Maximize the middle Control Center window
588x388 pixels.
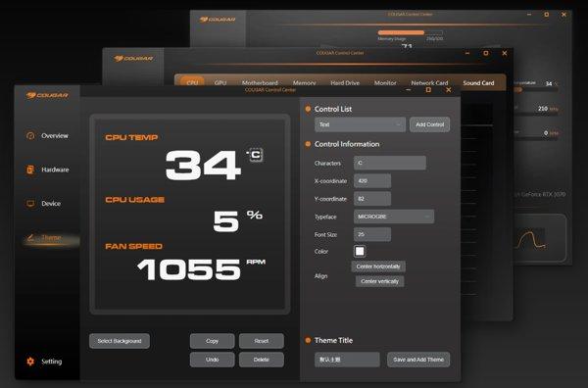pyautogui.click(x=486, y=53)
